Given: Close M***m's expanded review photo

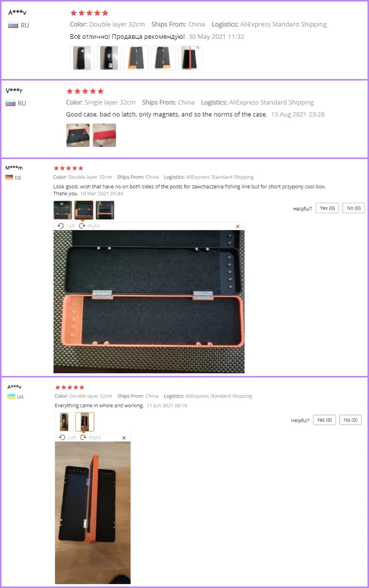Looking at the screenshot, I should (x=238, y=226).
